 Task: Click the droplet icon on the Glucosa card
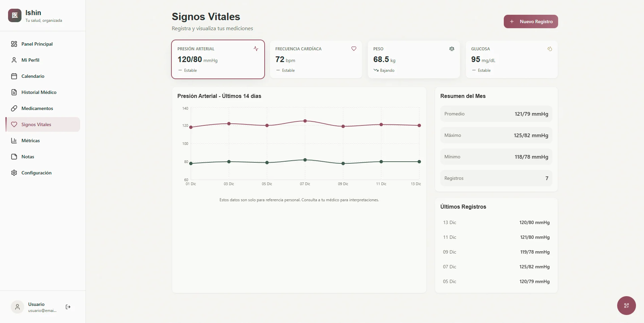pos(550,49)
